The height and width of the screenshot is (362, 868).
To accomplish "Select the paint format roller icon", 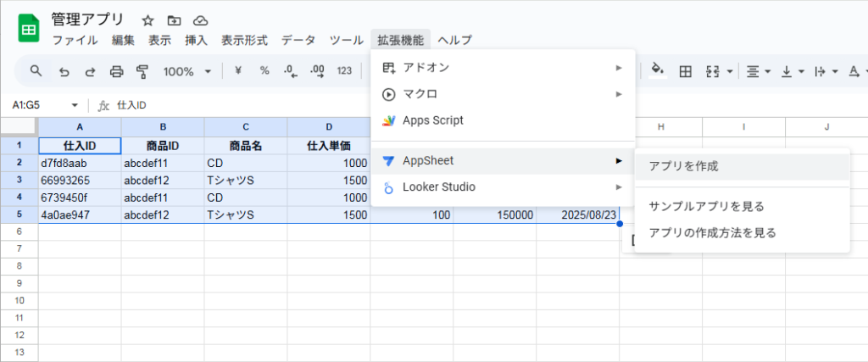I will click(142, 71).
